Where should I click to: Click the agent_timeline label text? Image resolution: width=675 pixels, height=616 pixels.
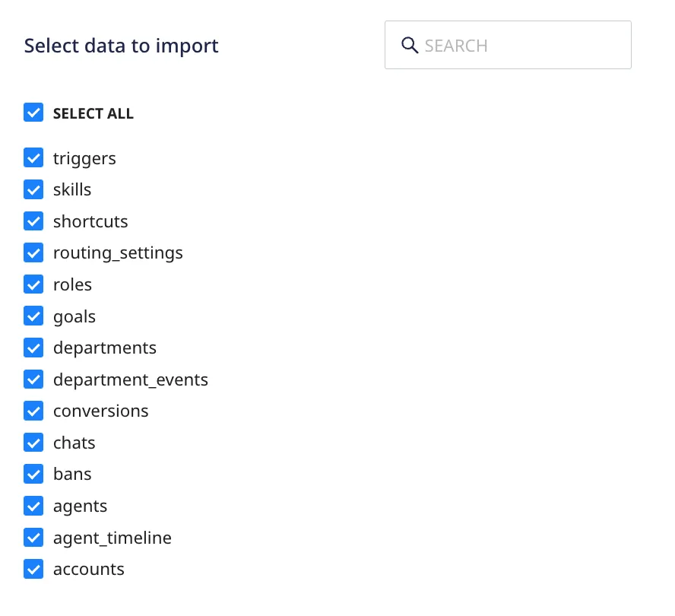point(112,538)
